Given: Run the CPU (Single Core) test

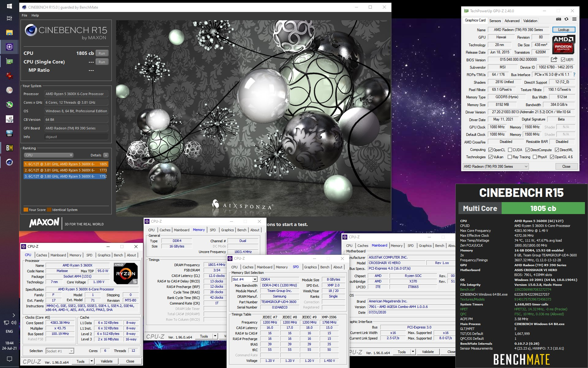Looking at the screenshot, I should 102,62.
